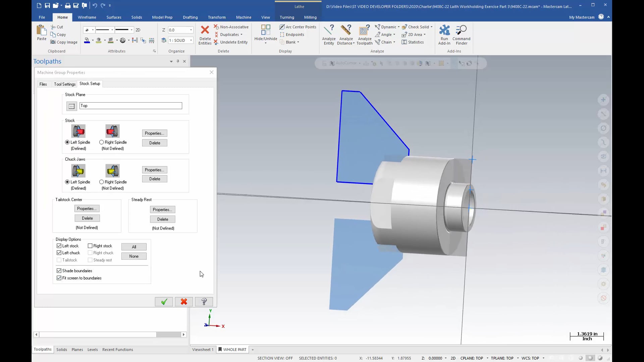Screen dimensions: 644x362
Task: Switch to Turning ribbon tab
Action: point(287,17)
